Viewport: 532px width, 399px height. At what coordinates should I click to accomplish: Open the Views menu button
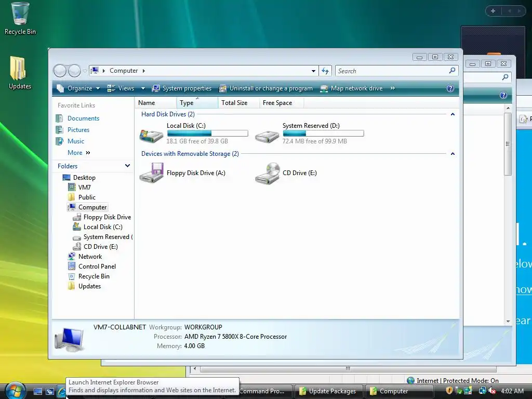121,88
